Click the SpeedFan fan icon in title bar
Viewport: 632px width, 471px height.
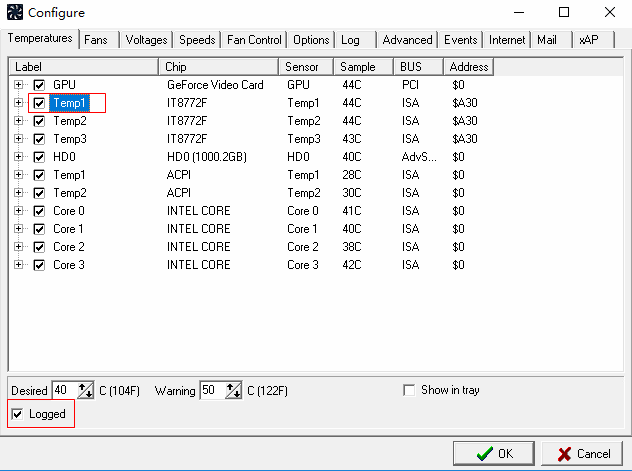point(15,12)
